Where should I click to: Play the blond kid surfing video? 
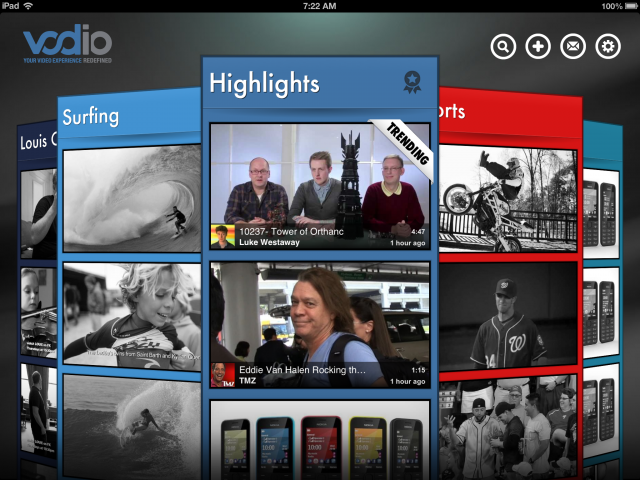(x=132, y=316)
